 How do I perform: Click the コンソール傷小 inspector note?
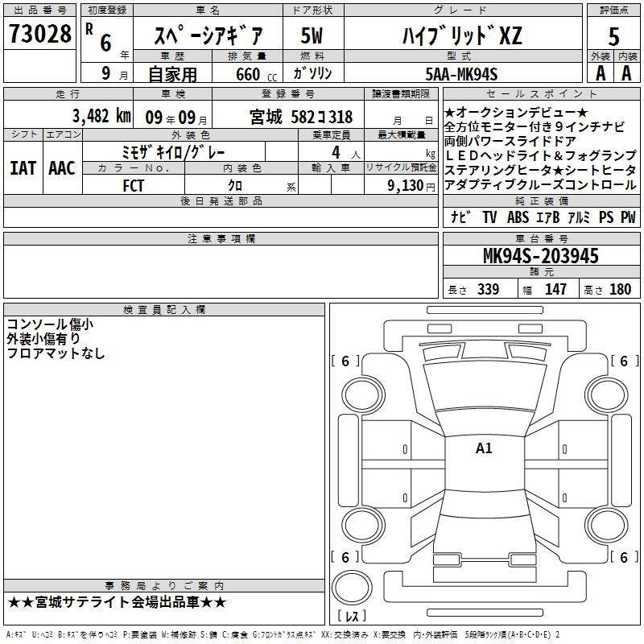click(50, 324)
